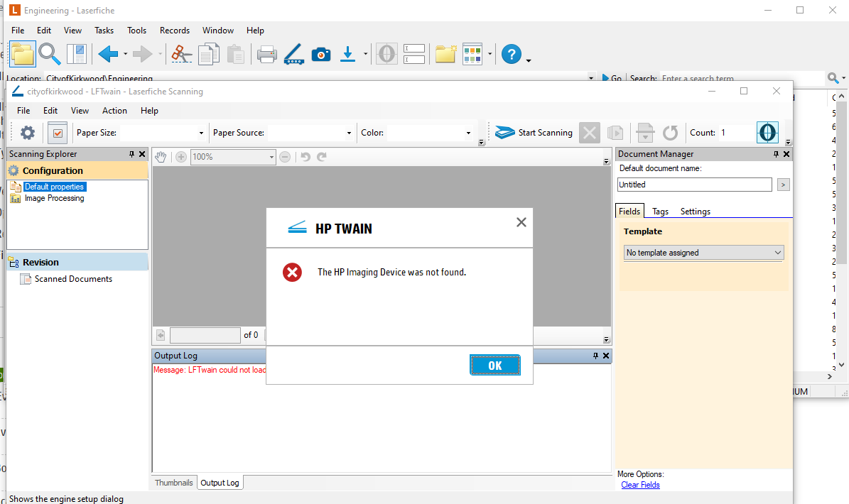Image resolution: width=849 pixels, height=504 pixels.
Task: Click the blue Help question mark icon
Action: point(512,54)
